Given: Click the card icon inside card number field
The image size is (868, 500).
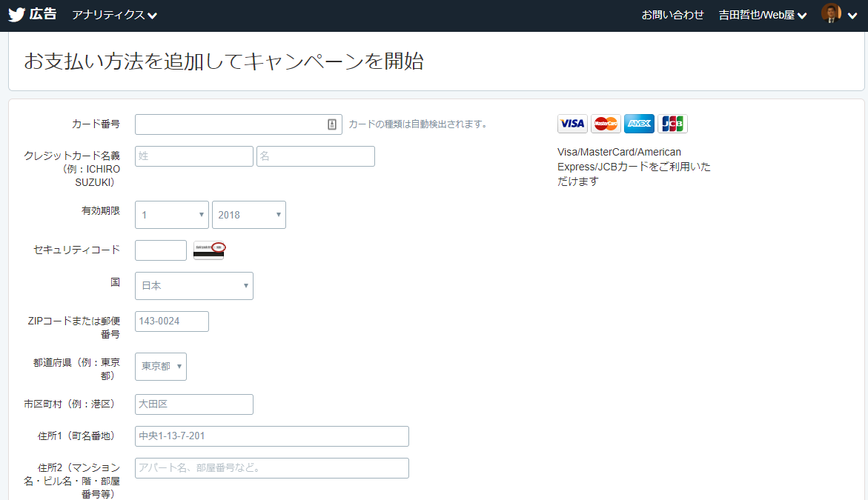Looking at the screenshot, I should (x=332, y=124).
